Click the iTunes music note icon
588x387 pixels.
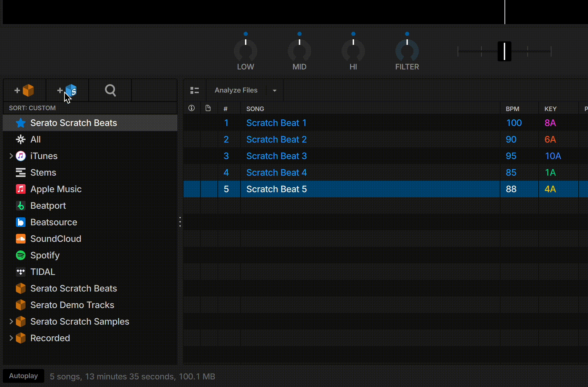click(21, 156)
